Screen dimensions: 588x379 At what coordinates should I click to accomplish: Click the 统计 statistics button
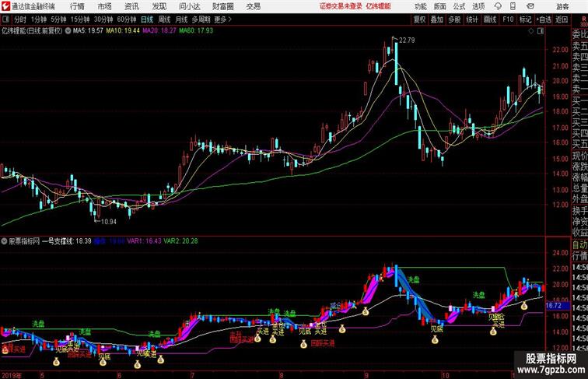point(472,19)
